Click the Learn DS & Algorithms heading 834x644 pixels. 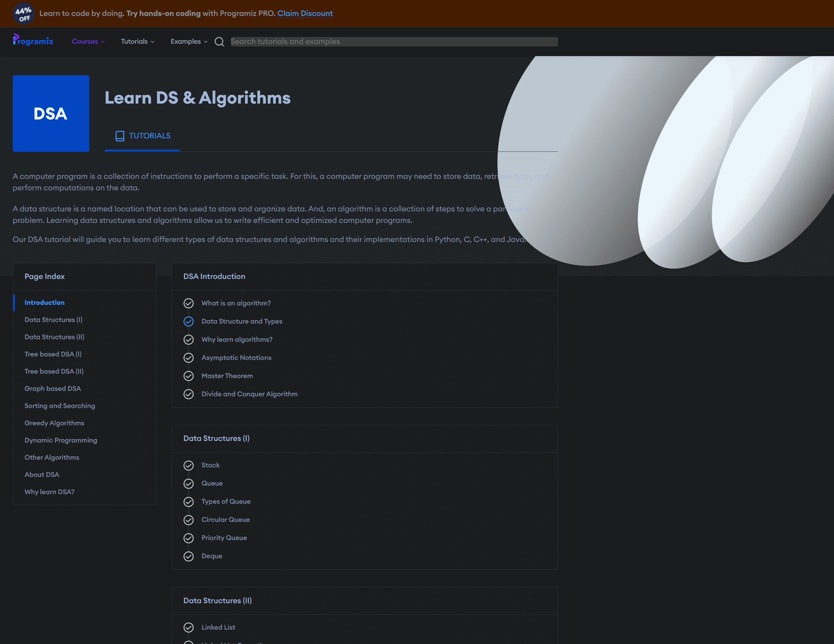pos(197,98)
